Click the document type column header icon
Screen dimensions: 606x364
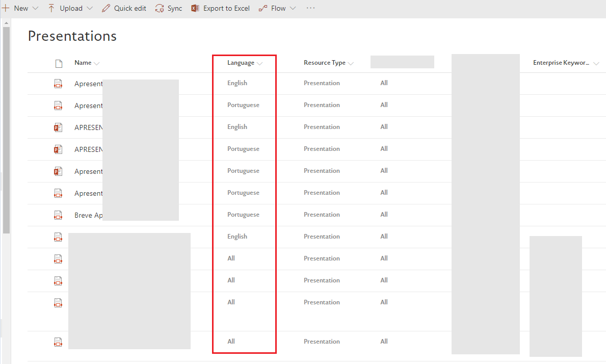[59, 62]
